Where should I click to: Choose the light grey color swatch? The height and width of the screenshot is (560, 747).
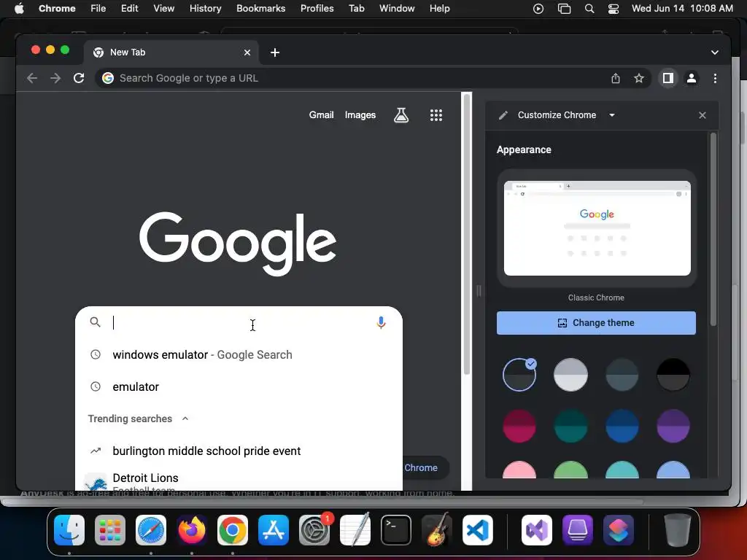pyautogui.click(x=570, y=375)
